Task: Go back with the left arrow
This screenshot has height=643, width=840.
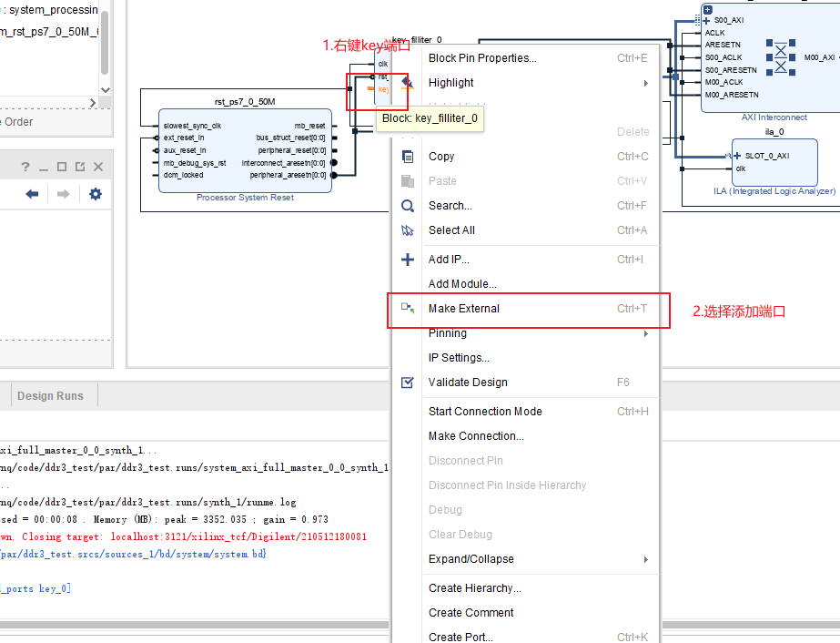Action: (x=32, y=194)
